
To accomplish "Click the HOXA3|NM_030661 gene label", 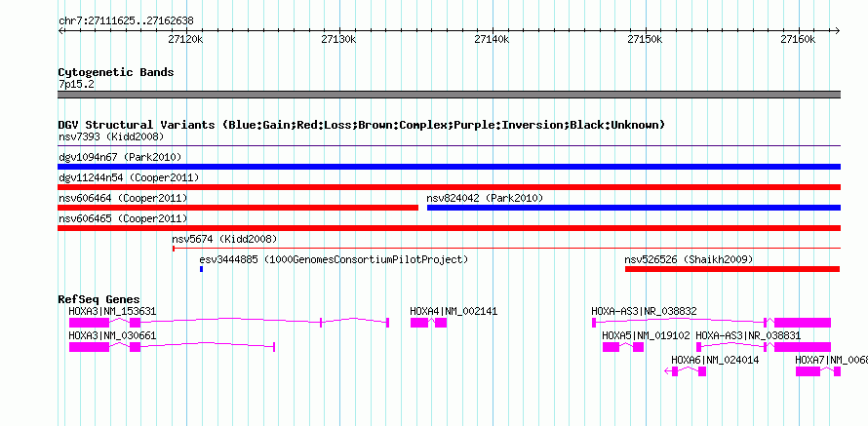I will [x=112, y=335].
